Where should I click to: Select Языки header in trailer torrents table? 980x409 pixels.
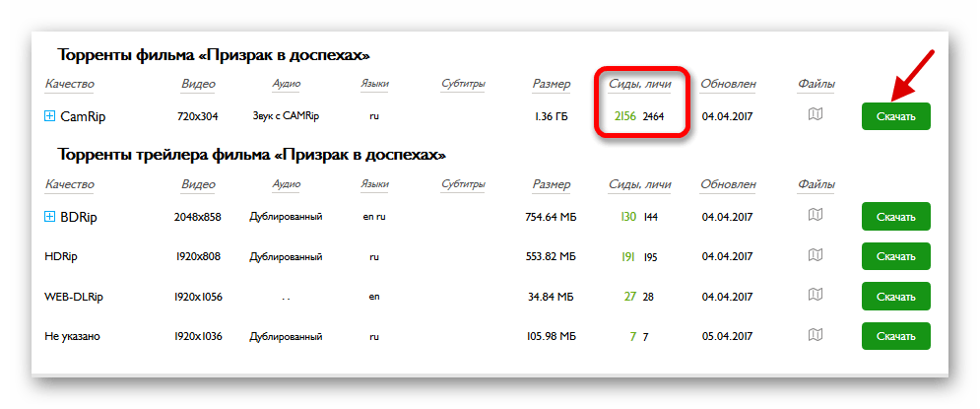tap(374, 183)
